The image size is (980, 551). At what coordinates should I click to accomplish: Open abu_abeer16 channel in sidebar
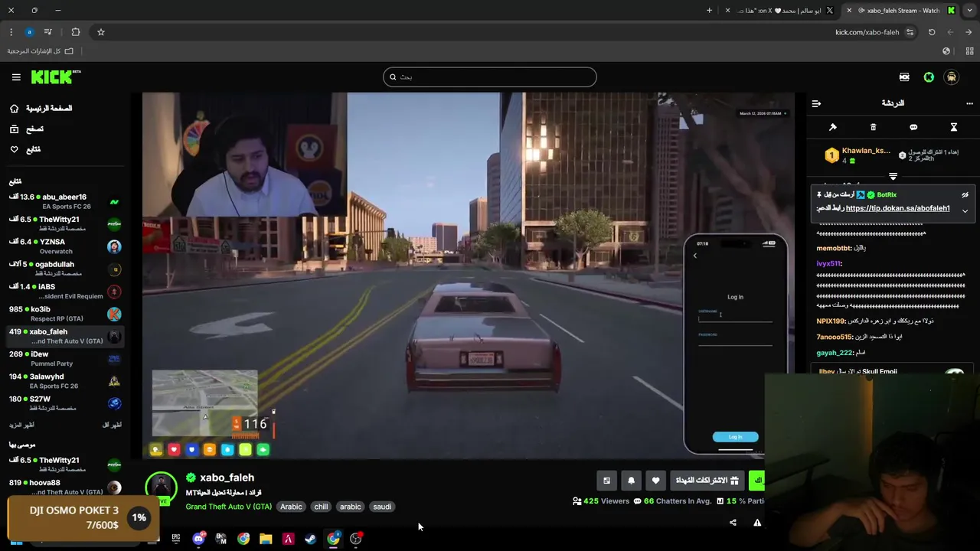point(65,201)
